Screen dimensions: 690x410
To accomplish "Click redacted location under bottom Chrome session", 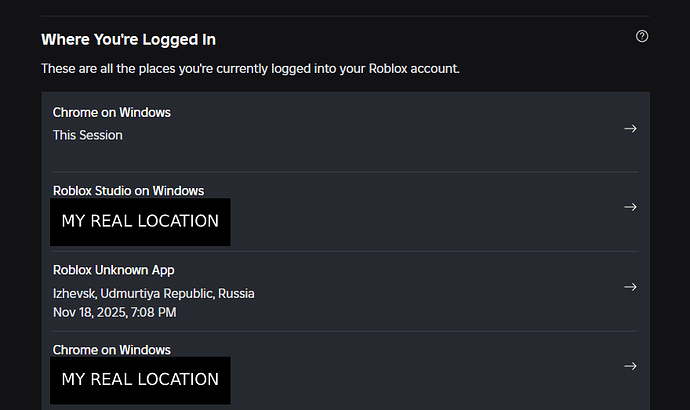I will pyautogui.click(x=140, y=380).
